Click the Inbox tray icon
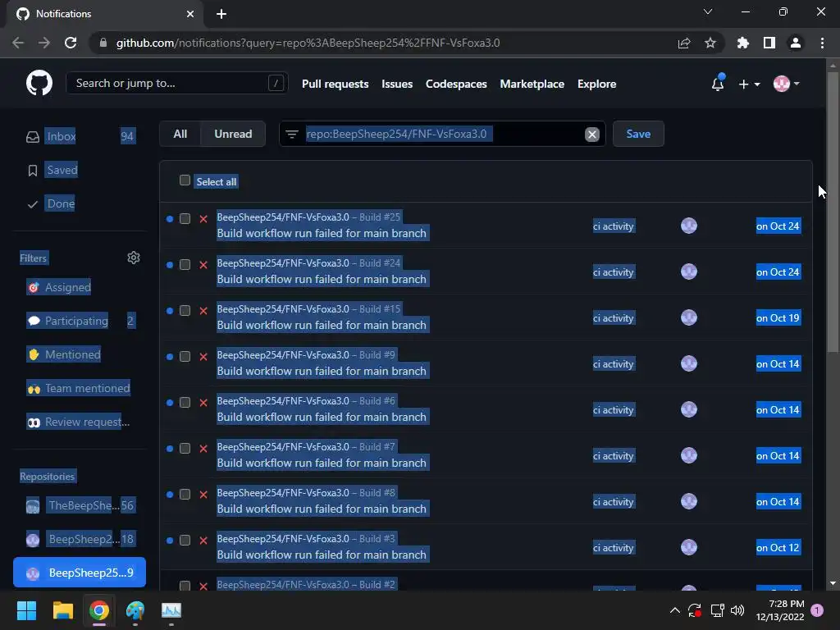The image size is (840, 630). pyautogui.click(x=33, y=137)
